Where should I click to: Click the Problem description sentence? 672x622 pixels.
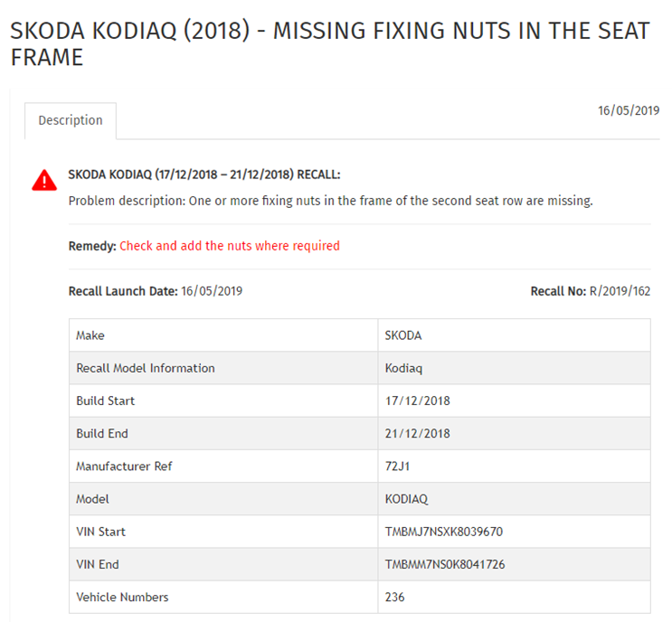[330, 201]
